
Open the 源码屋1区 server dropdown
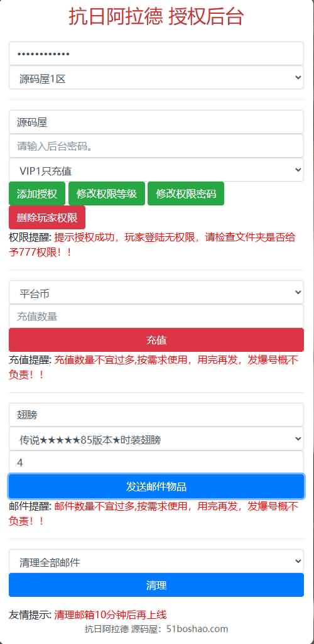coord(156,78)
